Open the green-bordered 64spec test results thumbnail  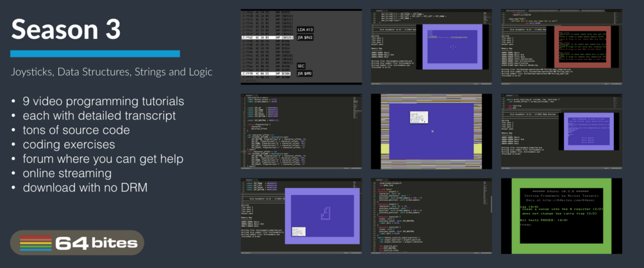point(561,216)
